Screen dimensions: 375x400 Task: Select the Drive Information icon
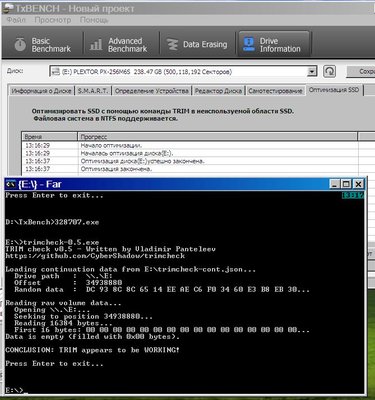click(x=249, y=44)
